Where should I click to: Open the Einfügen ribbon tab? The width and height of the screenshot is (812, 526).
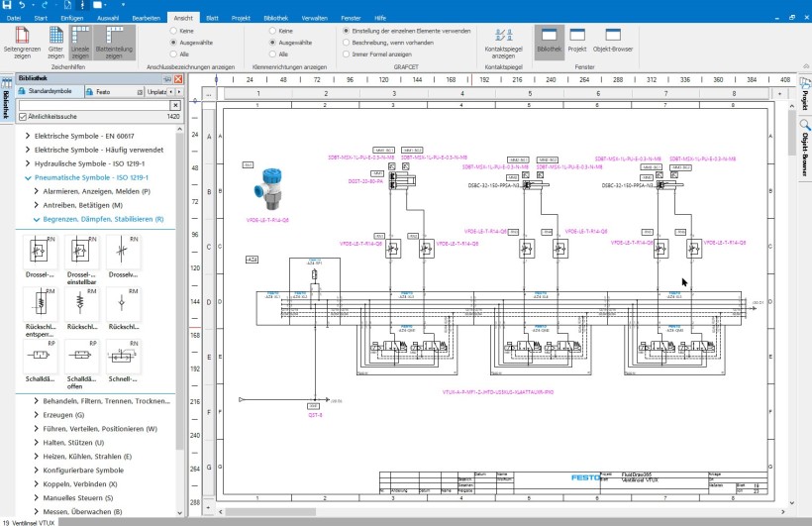(72, 18)
